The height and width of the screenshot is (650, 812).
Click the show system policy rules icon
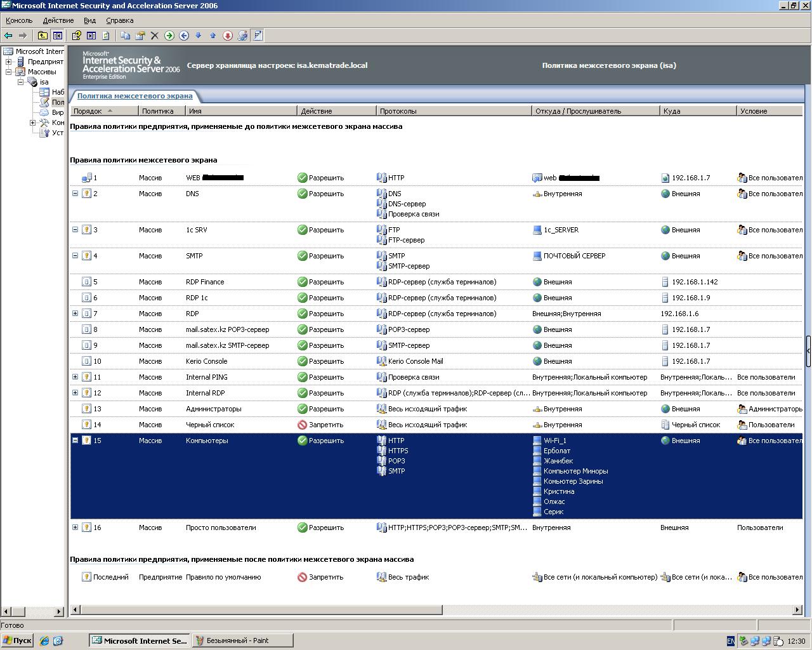point(242,36)
